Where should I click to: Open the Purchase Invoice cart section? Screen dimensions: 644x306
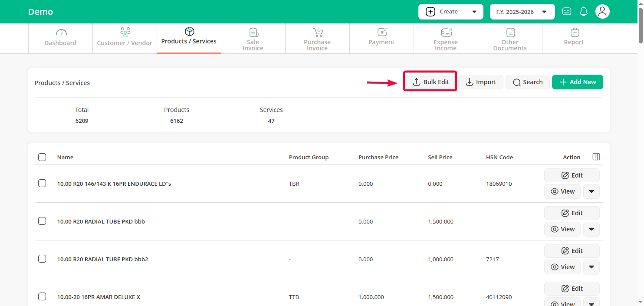(317, 39)
